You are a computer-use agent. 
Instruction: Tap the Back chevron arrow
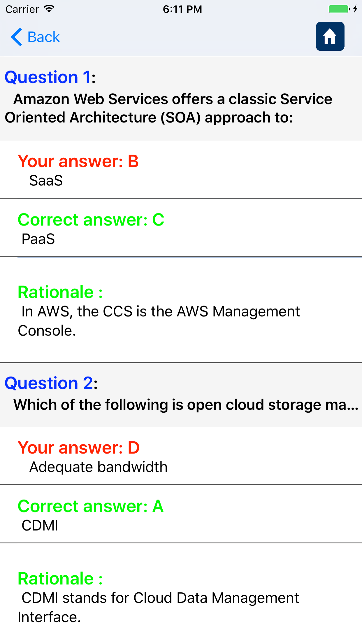tap(16, 37)
